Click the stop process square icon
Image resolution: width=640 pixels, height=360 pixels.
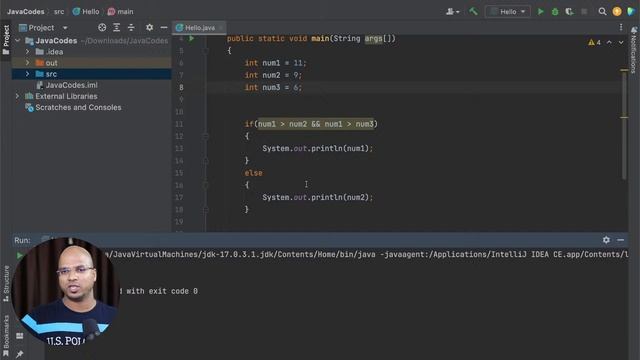pyautogui.click(x=584, y=11)
